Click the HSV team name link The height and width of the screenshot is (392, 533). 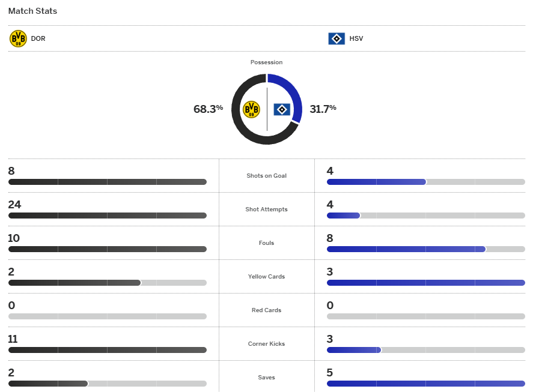point(356,38)
